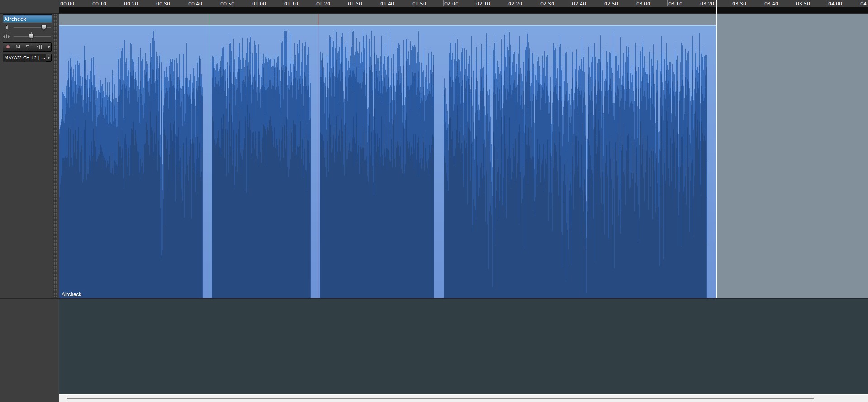Screen dimensions: 868x402
Task: Open the track effects mixer icon
Action: pos(39,47)
